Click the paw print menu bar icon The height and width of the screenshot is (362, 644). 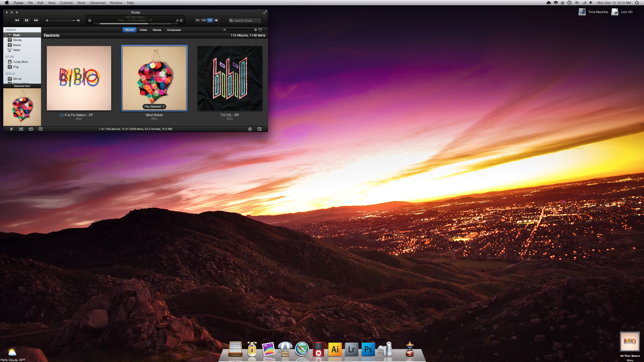[x=562, y=3]
